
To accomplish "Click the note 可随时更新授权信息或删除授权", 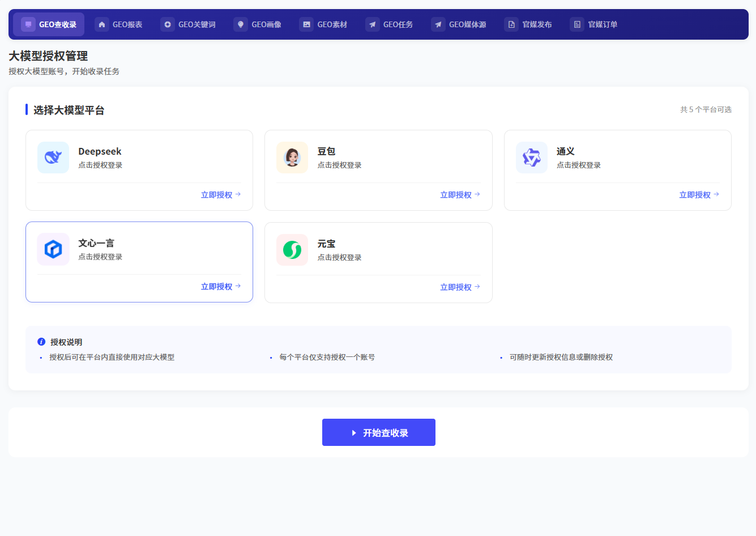I will pyautogui.click(x=561, y=358).
